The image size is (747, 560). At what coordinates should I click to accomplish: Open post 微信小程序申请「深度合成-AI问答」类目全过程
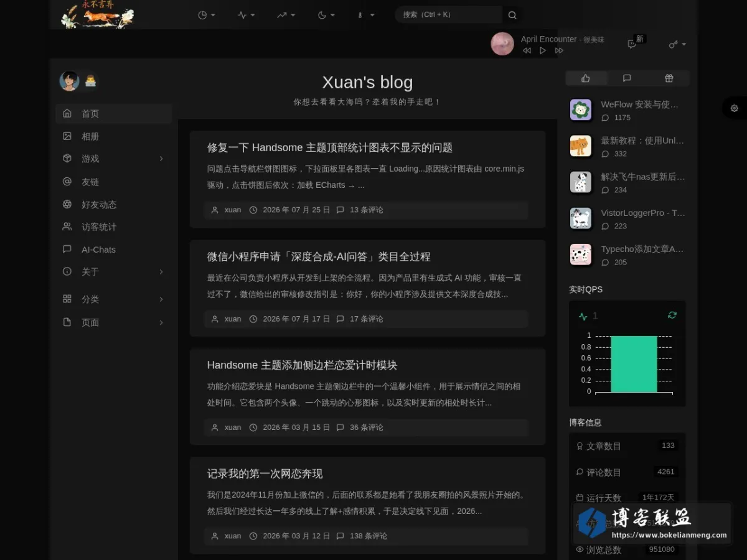pos(319,257)
